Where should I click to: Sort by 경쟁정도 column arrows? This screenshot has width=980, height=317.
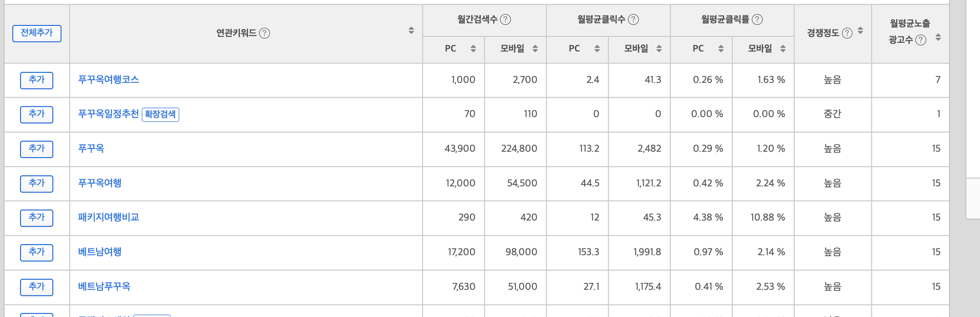860,31
